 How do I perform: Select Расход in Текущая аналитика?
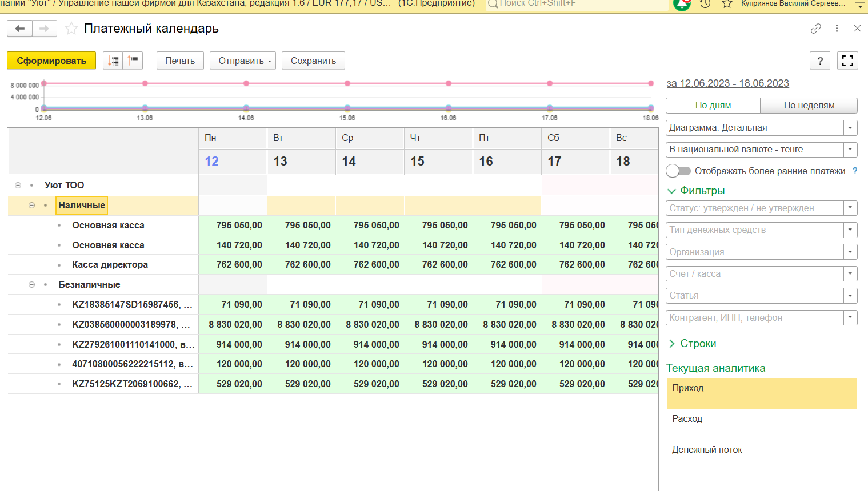[x=687, y=418]
